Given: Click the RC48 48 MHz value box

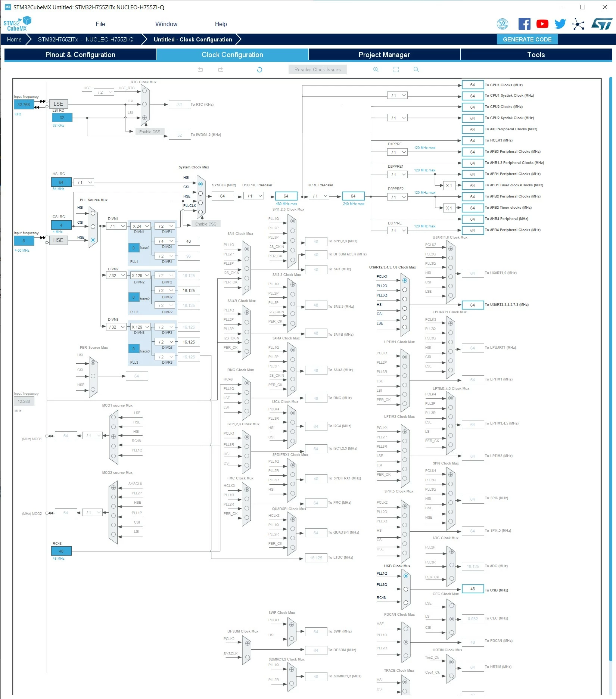Looking at the screenshot, I should (x=61, y=551).
